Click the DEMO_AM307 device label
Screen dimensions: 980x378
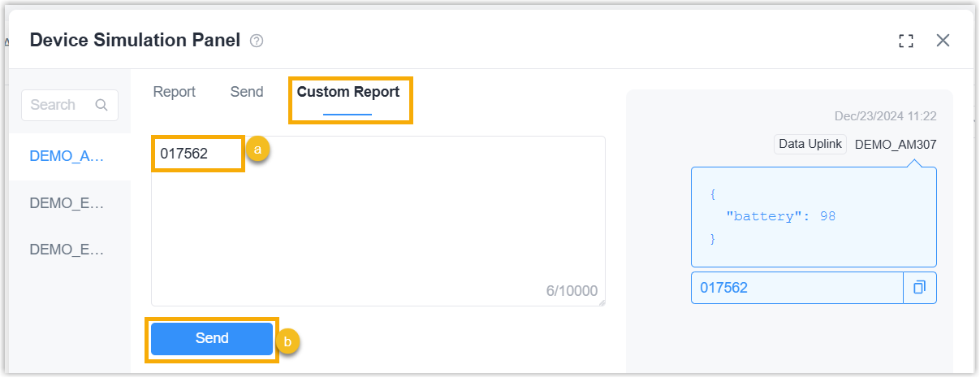click(x=895, y=145)
